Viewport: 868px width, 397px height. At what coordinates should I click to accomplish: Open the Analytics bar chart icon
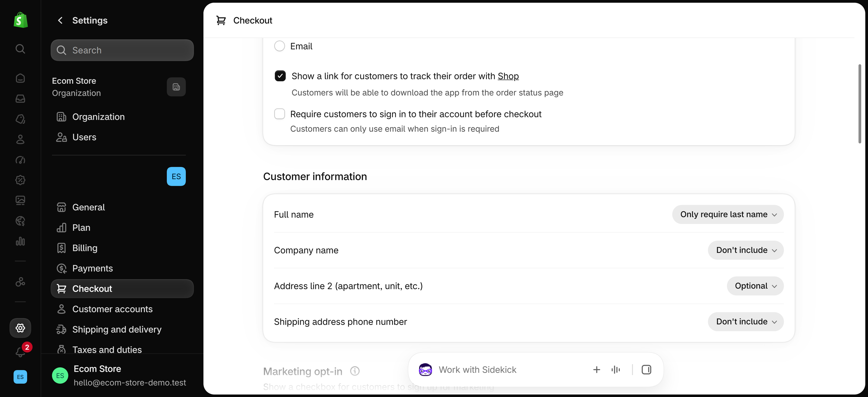point(20,241)
